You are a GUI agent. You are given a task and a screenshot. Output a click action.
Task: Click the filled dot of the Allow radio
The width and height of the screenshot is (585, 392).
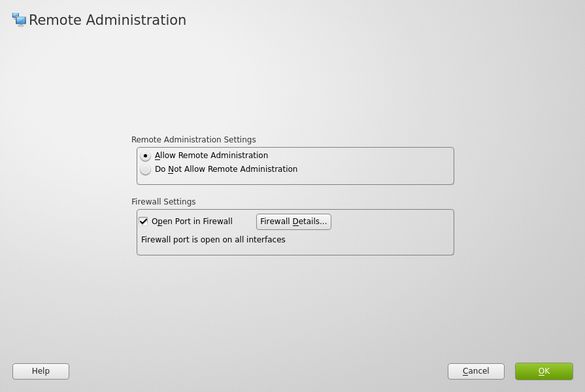point(145,156)
